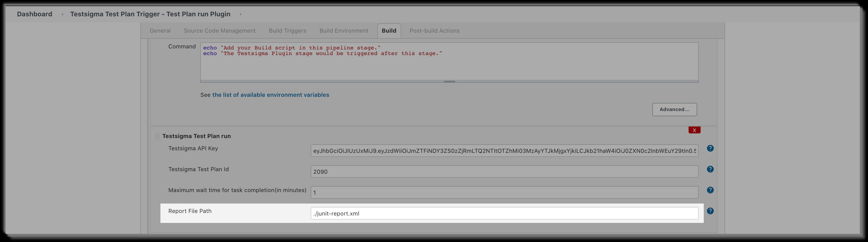Click help icon next to Testsigma API Key
Image resolution: width=868 pixels, height=242 pixels.
(x=710, y=149)
